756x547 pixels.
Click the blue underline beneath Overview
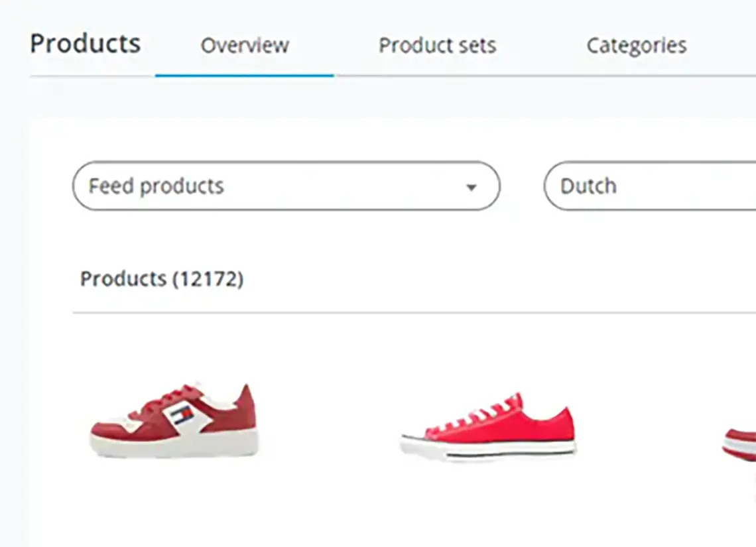pyautogui.click(x=244, y=76)
